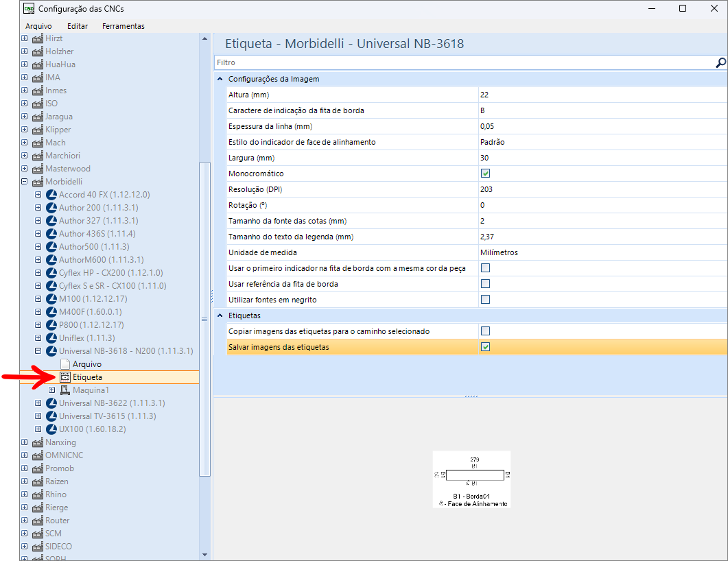Select AuthorM600 (1.11.3.1) in the tree
This screenshot has height=561, width=728.
[x=102, y=260]
